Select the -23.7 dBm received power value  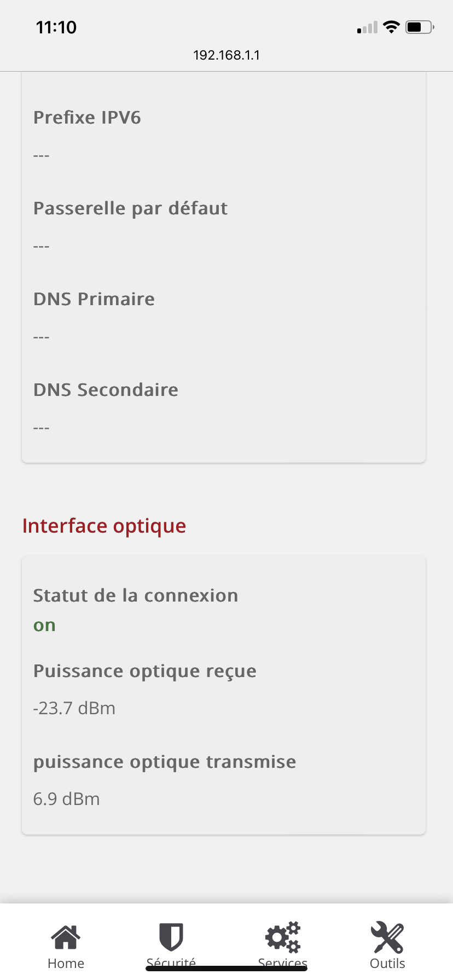(74, 708)
